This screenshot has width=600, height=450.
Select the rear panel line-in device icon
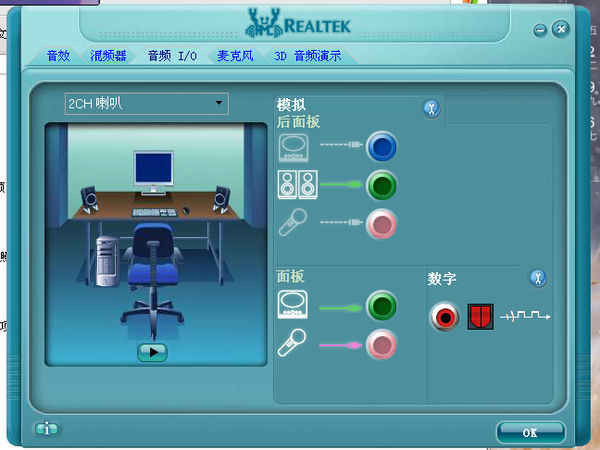293,148
